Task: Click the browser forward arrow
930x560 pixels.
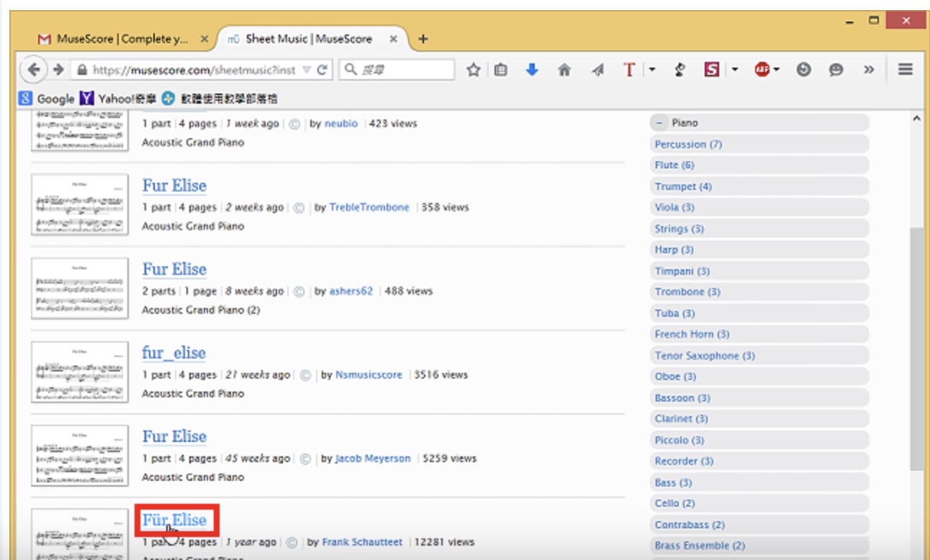Action: (x=58, y=70)
